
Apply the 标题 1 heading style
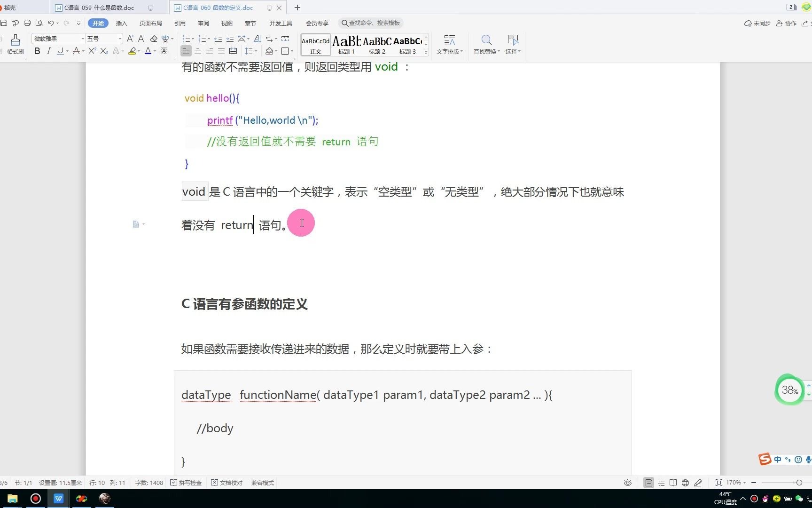pos(347,45)
